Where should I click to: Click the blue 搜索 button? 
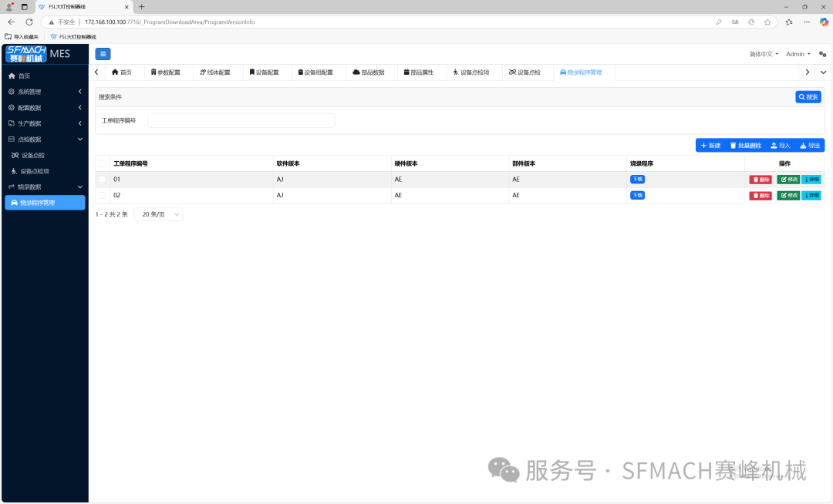tap(808, 97)
